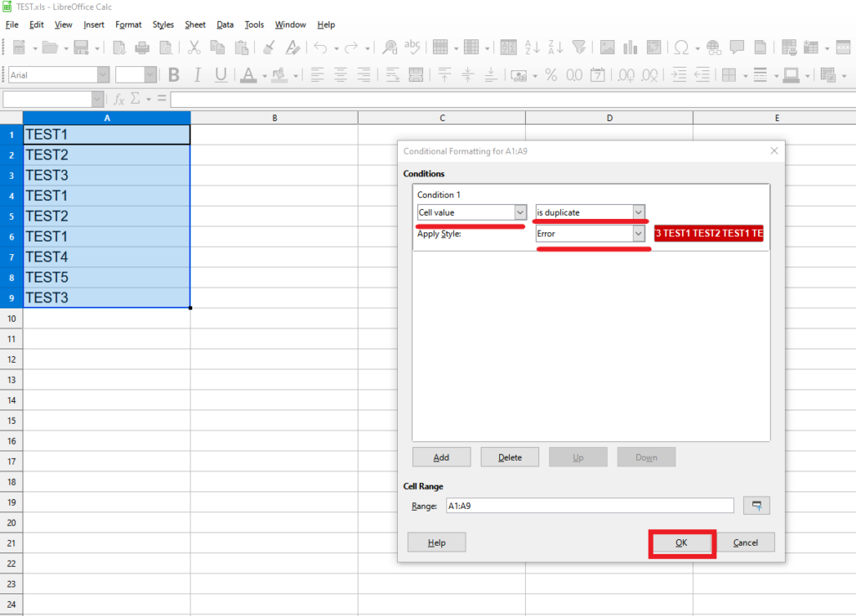This screenshot has width=856, height=616.
Task: Toggle italic formatting
Action: (x=196, y=74)
